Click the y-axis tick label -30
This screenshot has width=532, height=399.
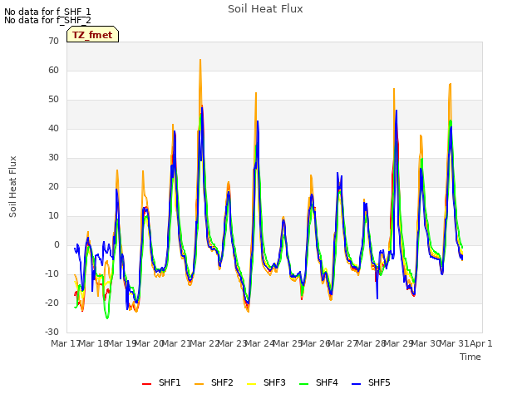pyautogui.click(x=52, y=332)
